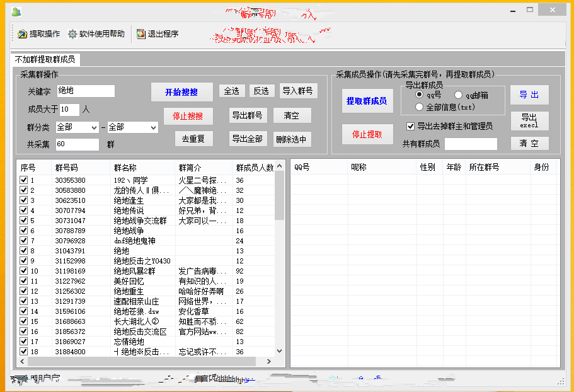This screenshot has height=392, width=574.
Task: Click group list scroll right arrow
Action: (269, 362)
